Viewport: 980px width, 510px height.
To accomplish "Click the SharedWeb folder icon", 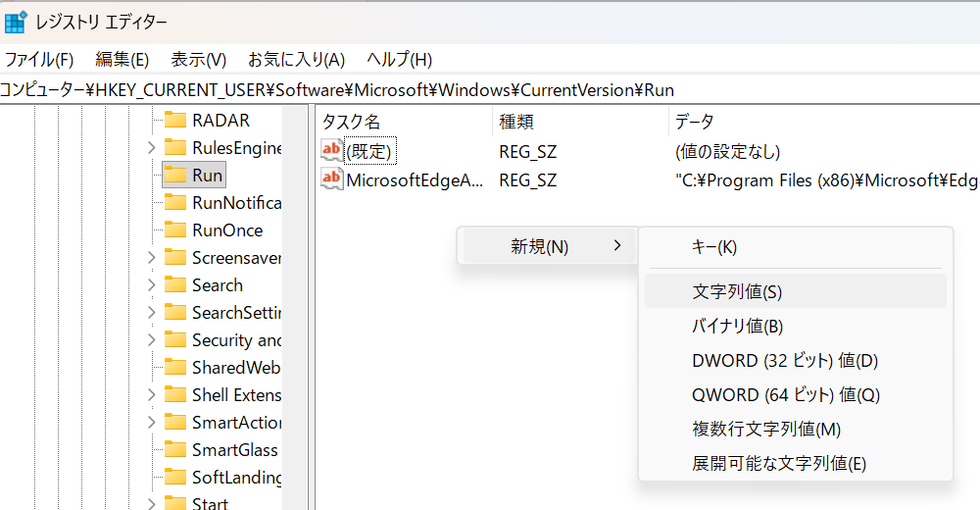I will [175, 368].
